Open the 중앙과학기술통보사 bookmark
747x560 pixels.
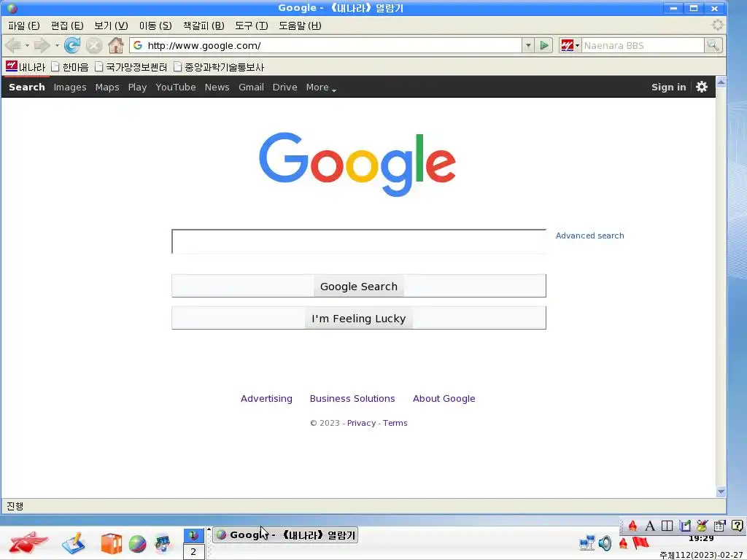pyautogui.click(x=219, y=66)
